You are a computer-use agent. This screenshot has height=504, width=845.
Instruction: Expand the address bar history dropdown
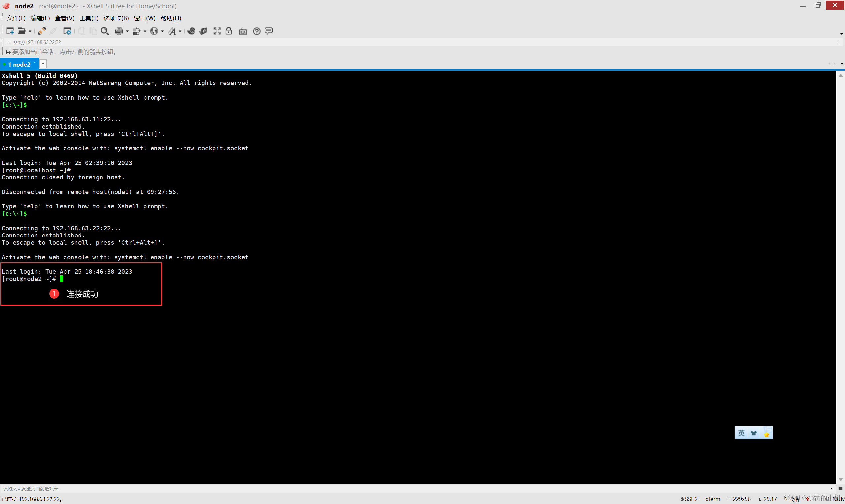[x=837, y=42]
